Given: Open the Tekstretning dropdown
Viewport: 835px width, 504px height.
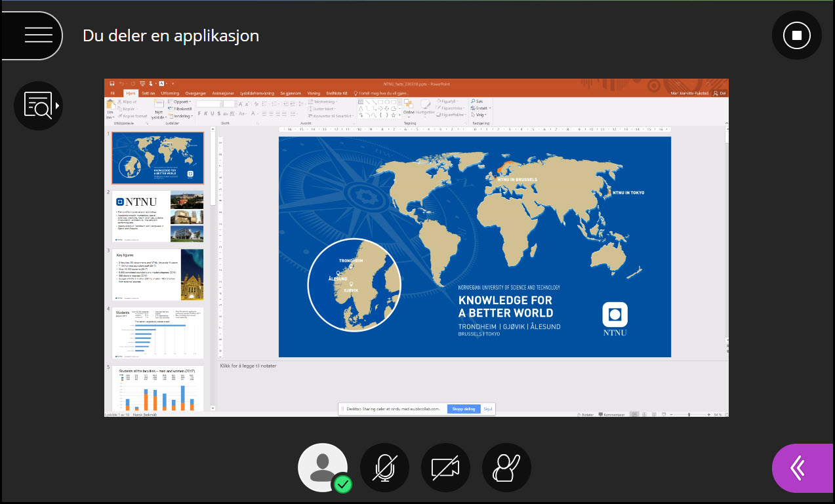Looking at the screenshot, I should (323, 102).
